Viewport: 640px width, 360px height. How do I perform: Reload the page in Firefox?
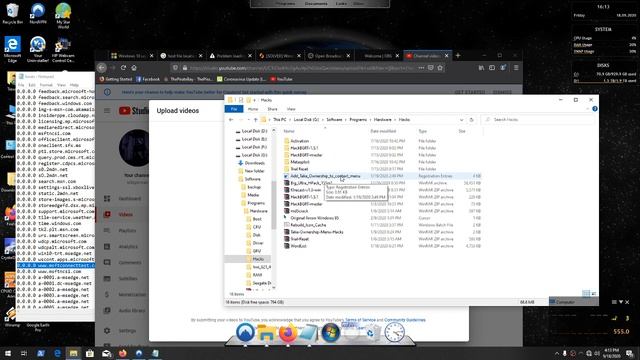coord(123,68)
